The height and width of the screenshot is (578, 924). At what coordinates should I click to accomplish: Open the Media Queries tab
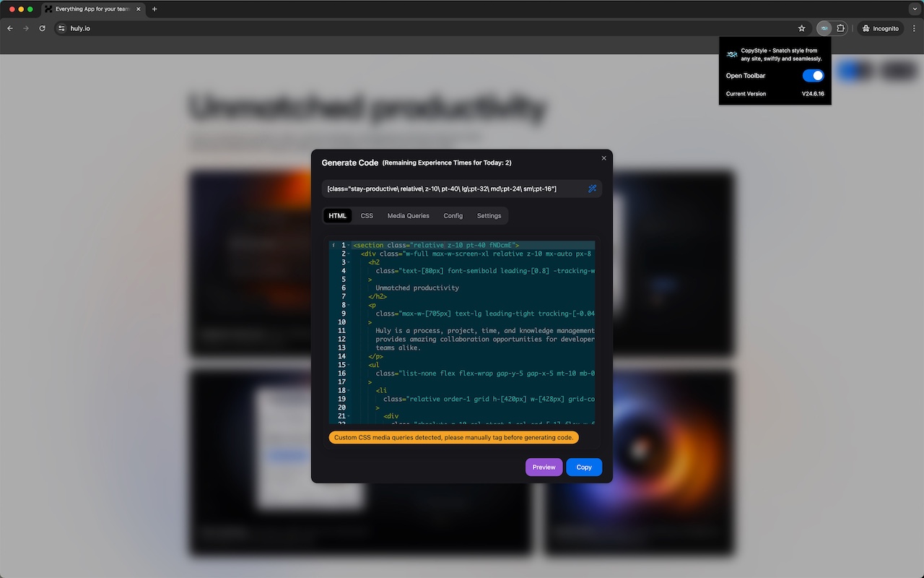(408, 216)
